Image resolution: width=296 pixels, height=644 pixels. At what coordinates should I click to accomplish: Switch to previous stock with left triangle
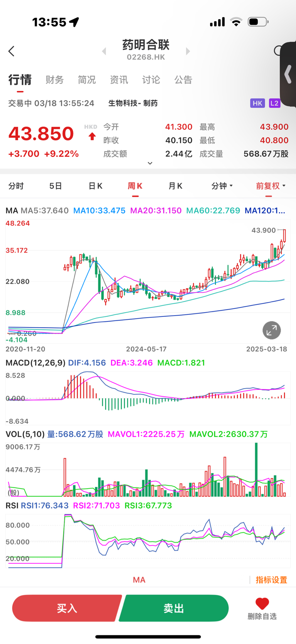104,51
